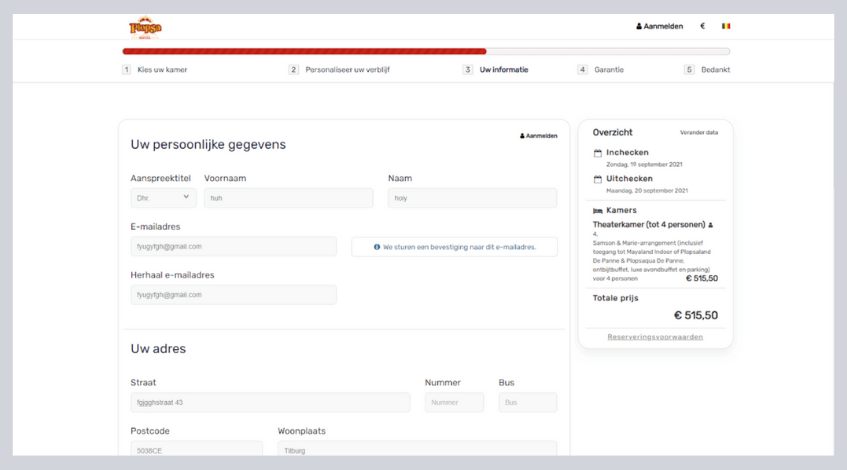Click the Inchecken calendar icon

point(598,153)
